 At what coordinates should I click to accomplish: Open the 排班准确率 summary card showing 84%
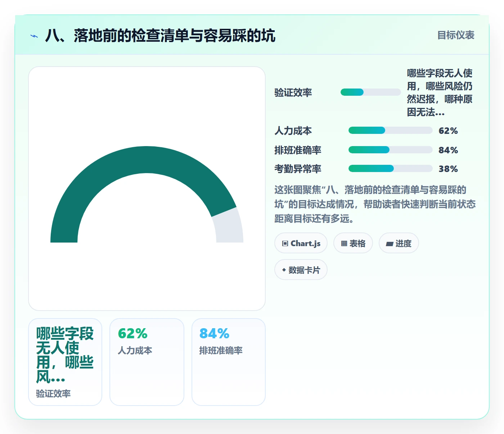pos(229,362)
